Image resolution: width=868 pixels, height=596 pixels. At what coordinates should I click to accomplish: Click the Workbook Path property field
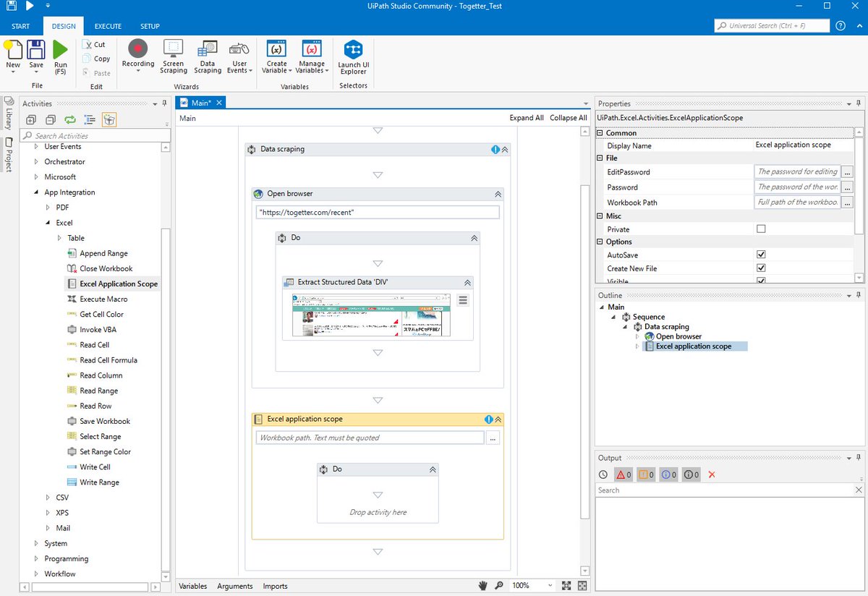coord(798,203)
